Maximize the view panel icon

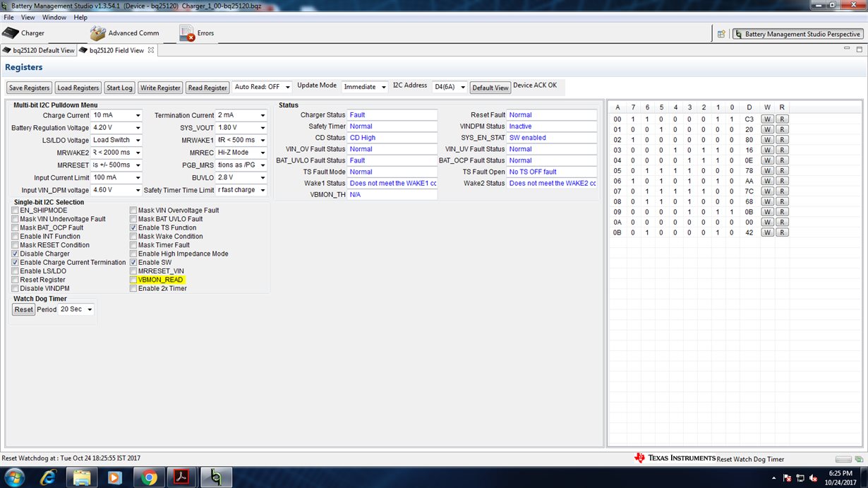click(x=859, y=49)
